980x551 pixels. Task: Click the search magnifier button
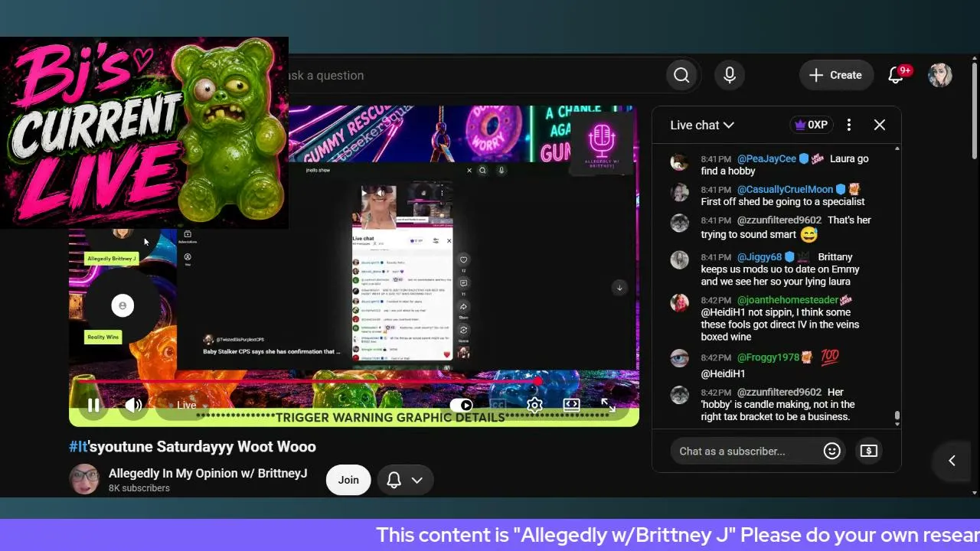point(681,75)
